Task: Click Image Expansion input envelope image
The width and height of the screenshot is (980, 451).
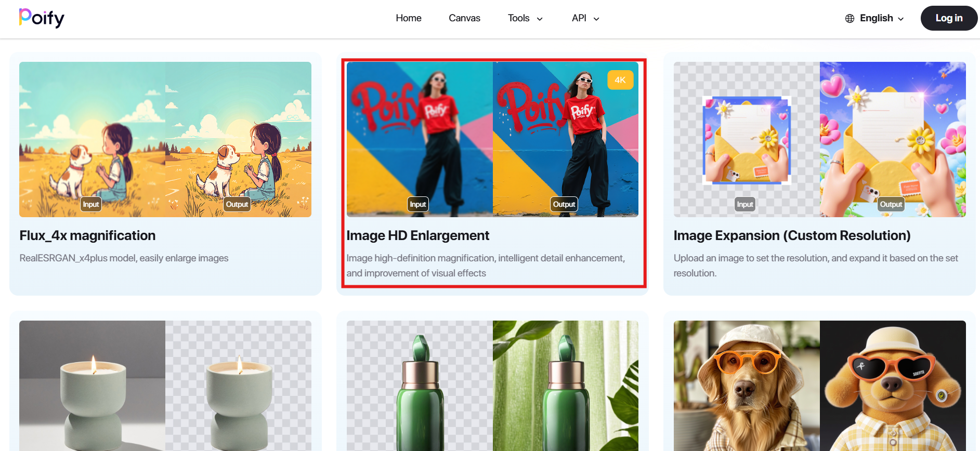Action: [747, 139]
